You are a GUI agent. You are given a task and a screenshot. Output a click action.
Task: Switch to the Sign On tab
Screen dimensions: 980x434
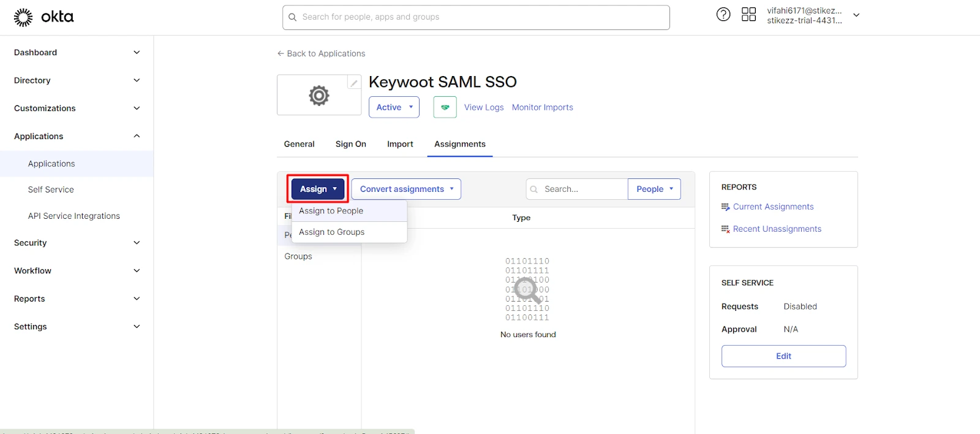pos(351,144)
